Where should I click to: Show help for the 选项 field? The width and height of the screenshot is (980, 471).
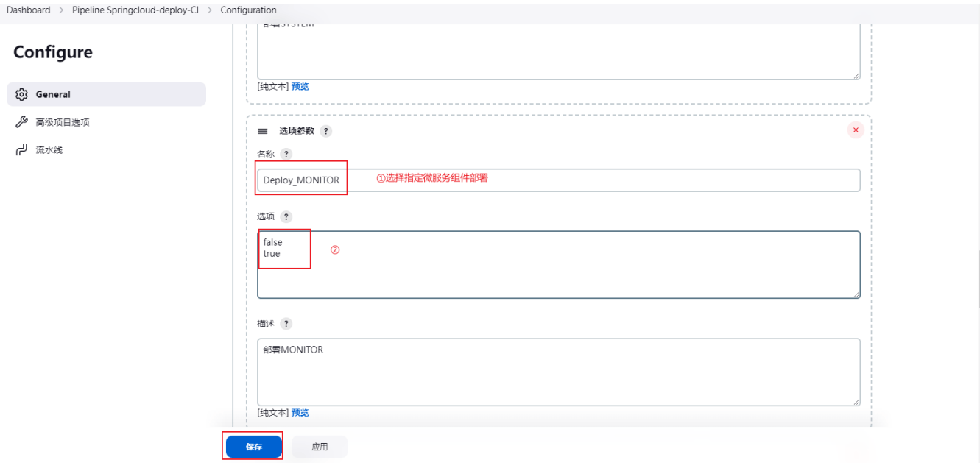(x=286, y=216)
